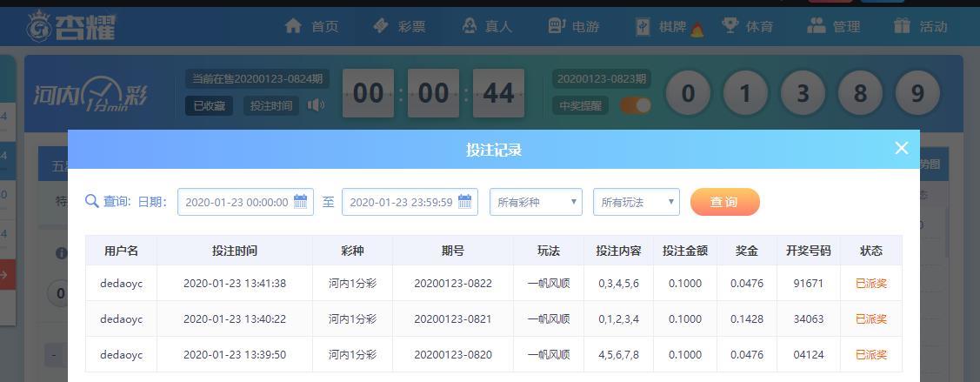Open the end date calendar icon
Screen dimensions: 980x382
[x=465, y=201]
